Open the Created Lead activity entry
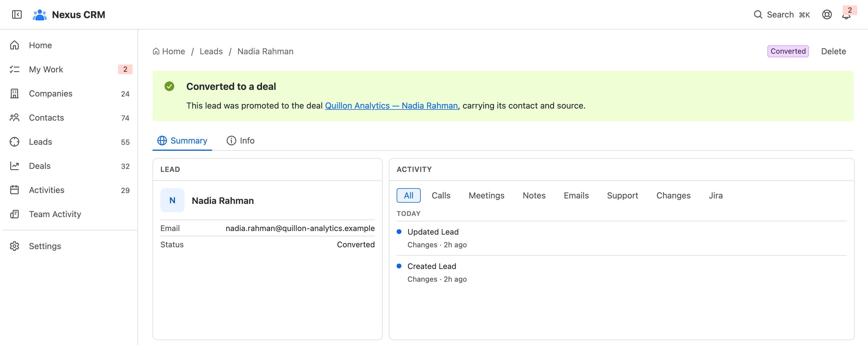 coord(621,273)
